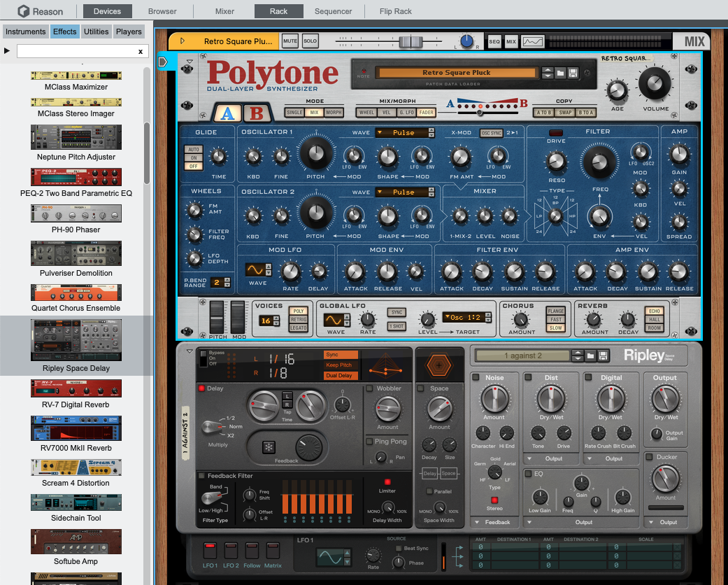This screenshot has height=585, width=728.
Task: Add the Scream 4 Distortion device
Action: tap(76, 473)
